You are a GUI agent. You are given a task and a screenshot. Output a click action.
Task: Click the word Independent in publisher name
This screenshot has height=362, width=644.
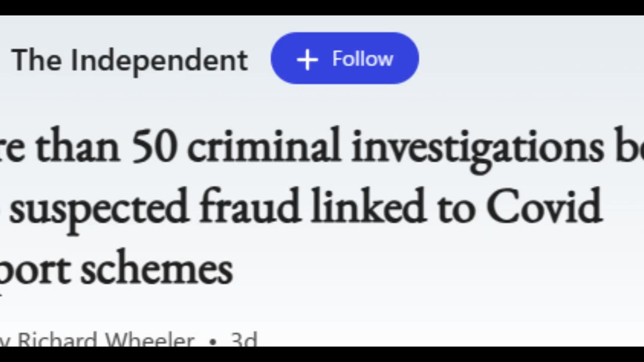pos(159,60)
